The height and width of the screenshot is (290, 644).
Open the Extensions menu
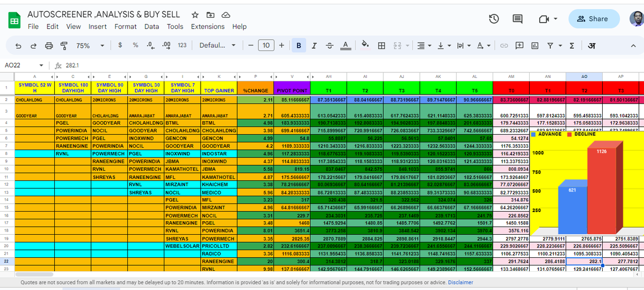pos(208,26)
